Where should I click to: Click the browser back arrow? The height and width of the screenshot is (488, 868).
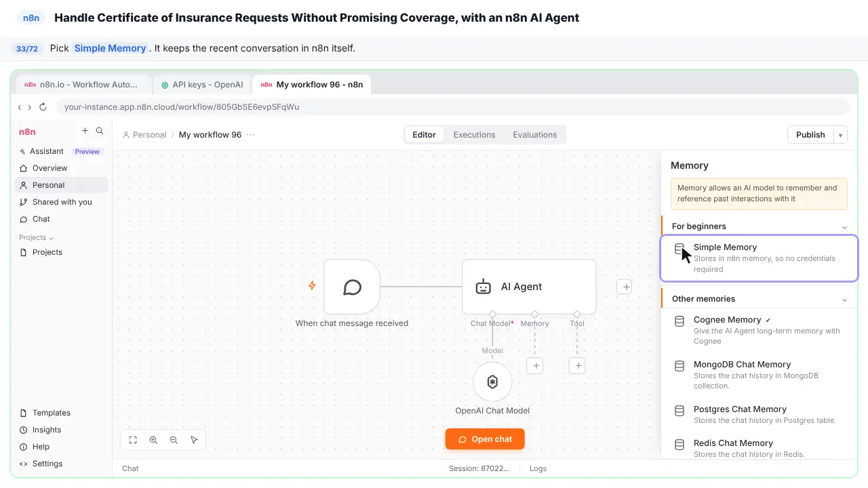20,107
